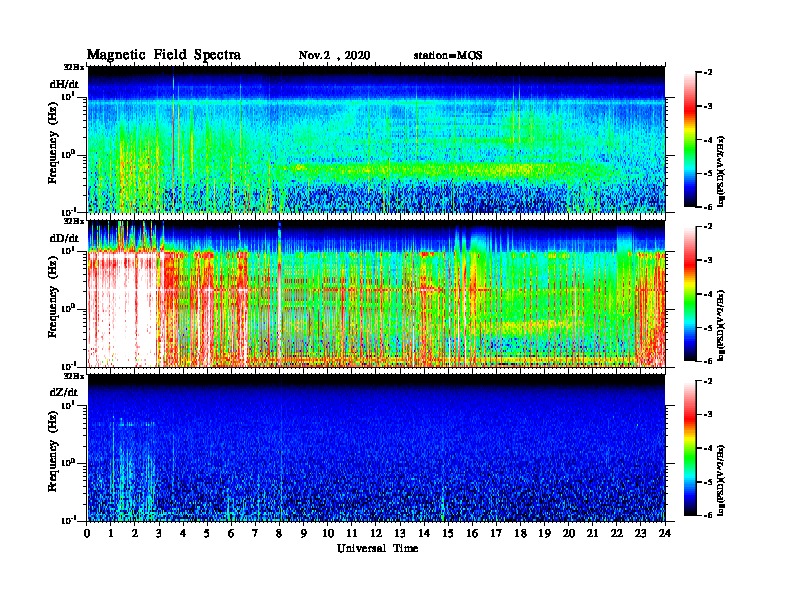Click hour tick label "5" on time axis

(207, 534)
